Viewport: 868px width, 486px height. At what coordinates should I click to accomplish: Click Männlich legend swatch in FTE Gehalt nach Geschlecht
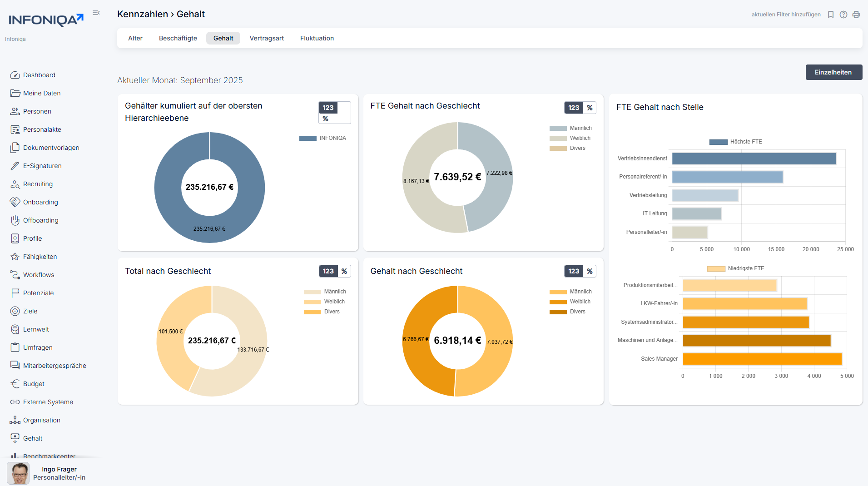[x=558, y=129]
